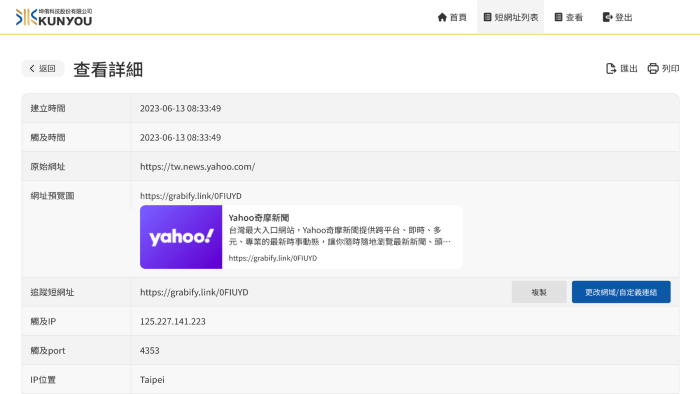The height and width of the screenshot is (394, 700).
Task: Click the printer icon beside 列印
Action: tap(653, 68)
